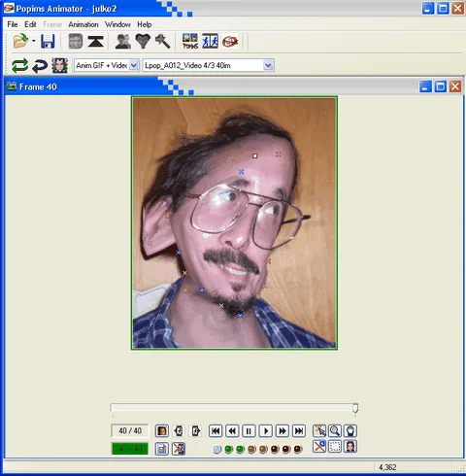Viewport: 466px width, 476px height.
Task: Click the green frame range box
Action: [130, 449]
